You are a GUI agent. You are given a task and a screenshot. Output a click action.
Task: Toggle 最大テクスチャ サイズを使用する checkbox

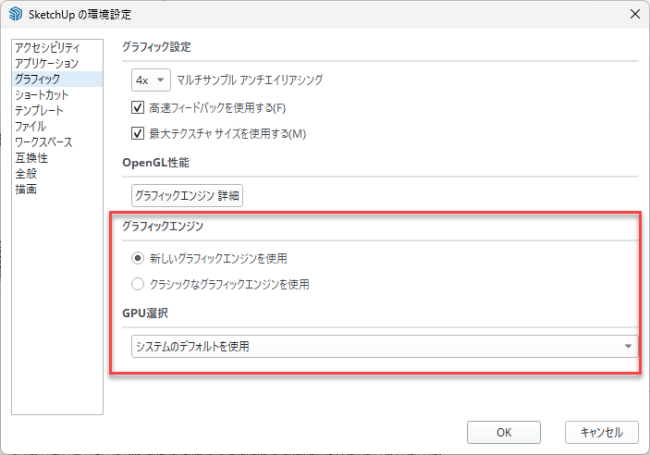pos(137,133)
